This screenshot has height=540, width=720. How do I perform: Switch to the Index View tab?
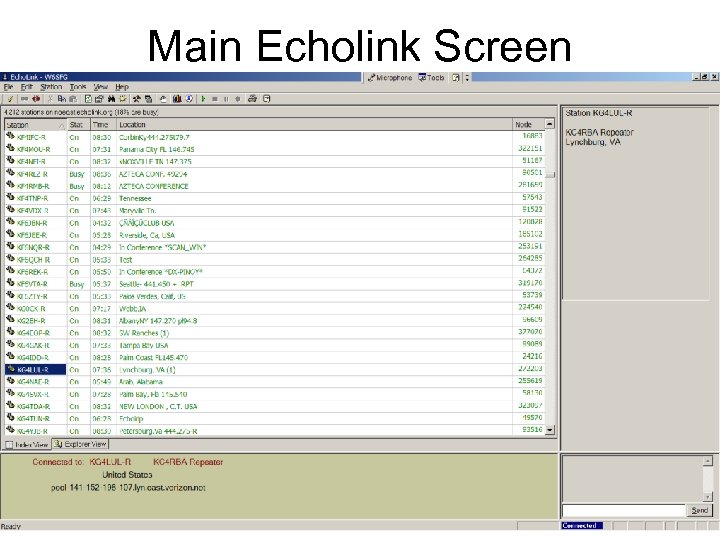click(27, 444)
